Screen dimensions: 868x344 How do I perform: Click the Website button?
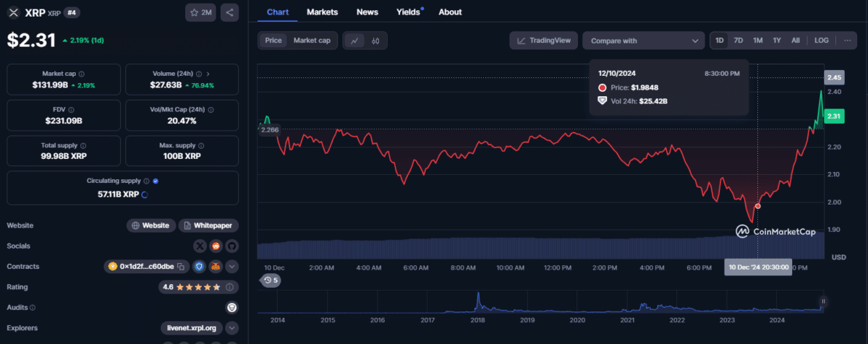click(x=151, y=225)
